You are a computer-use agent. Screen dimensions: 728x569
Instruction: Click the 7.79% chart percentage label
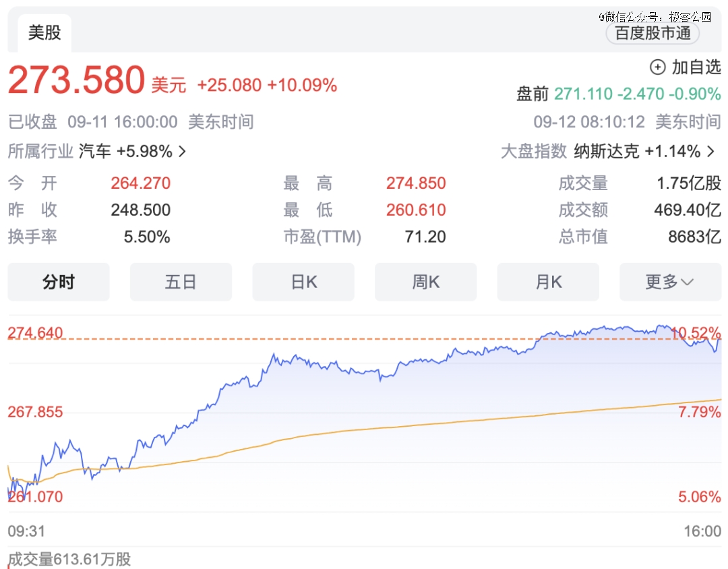(x=700, y=412)
